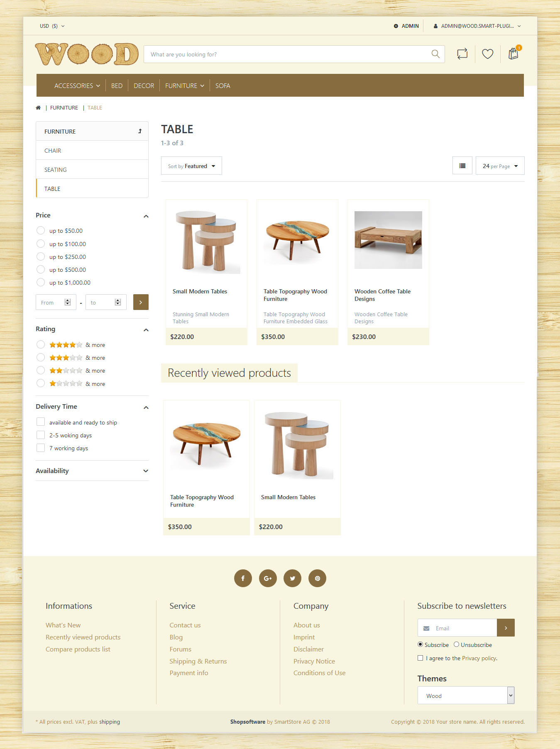Tick the agree to Privacy policy checkbox
560x749 pixels.
click(420, 658)
